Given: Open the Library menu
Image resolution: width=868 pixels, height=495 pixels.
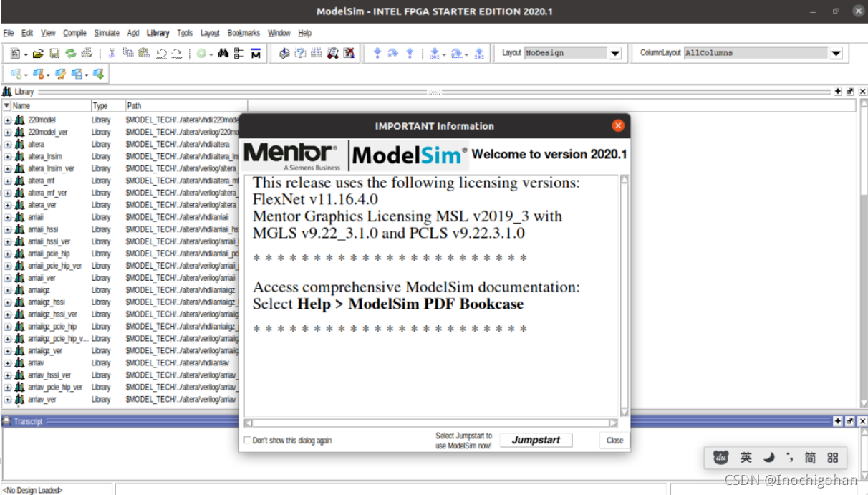Looking at the screenshot, I should (x=158, y=33).
